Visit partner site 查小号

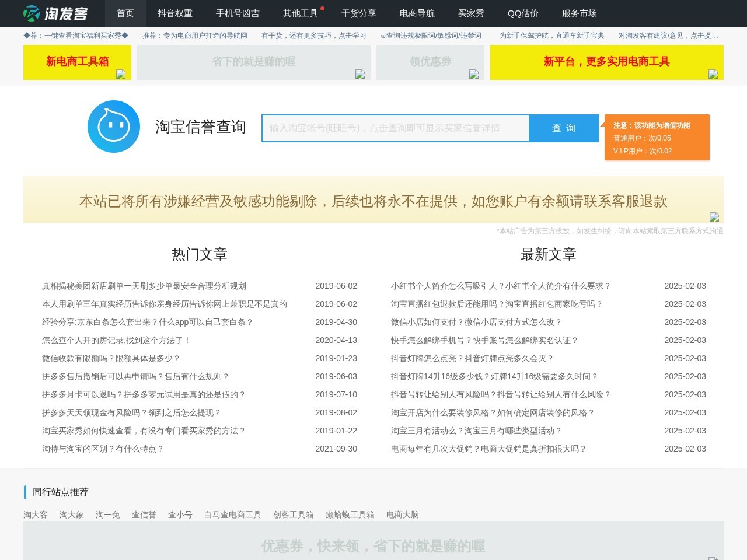pyautogui.click(x=180, y=514)
